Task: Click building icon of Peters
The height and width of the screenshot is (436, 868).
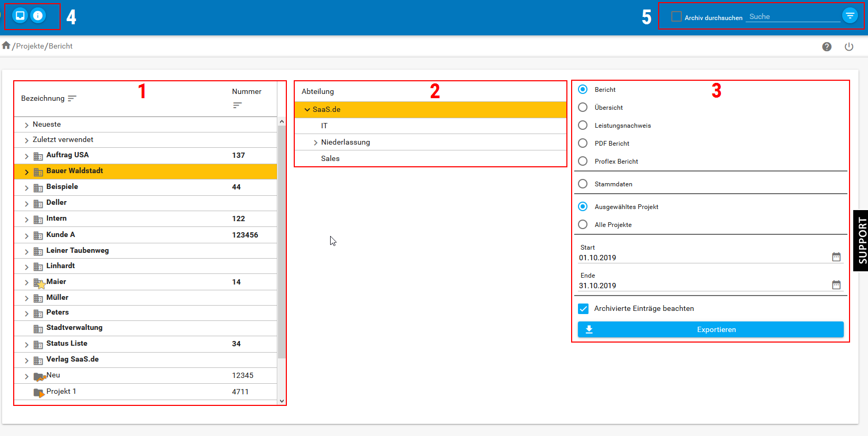Action: pos(38,314)
